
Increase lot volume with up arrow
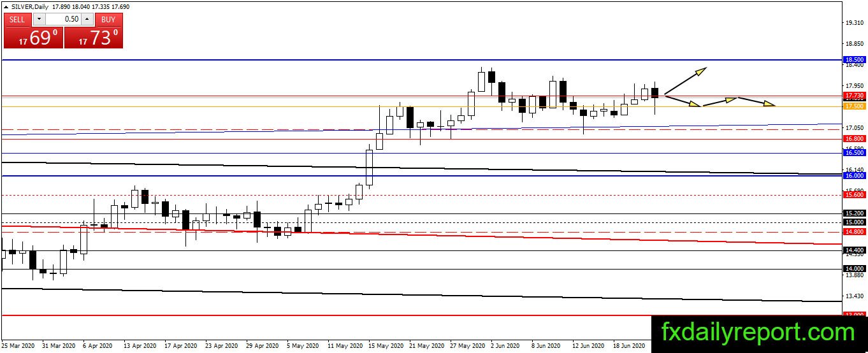(x=87, y=20)
